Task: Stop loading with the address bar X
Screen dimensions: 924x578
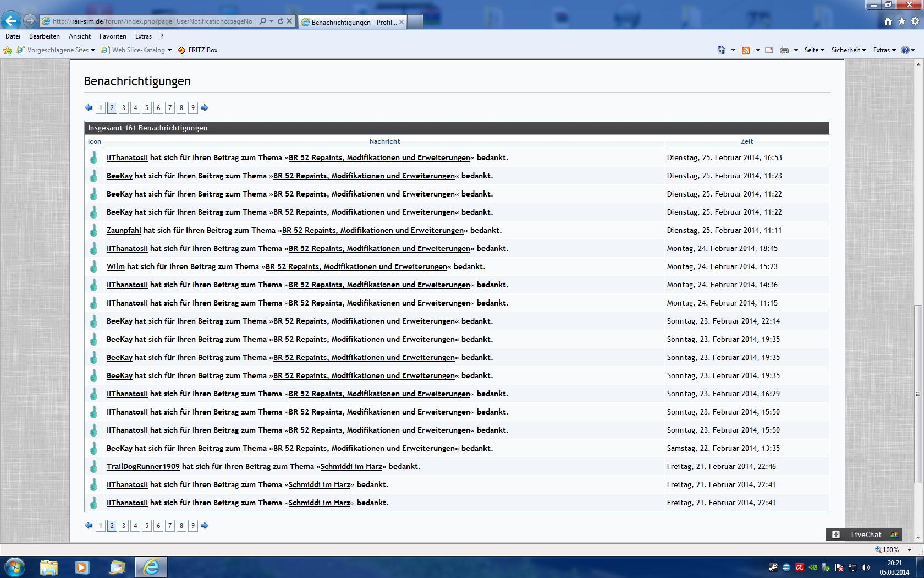Action: click(x=290, y=21)
